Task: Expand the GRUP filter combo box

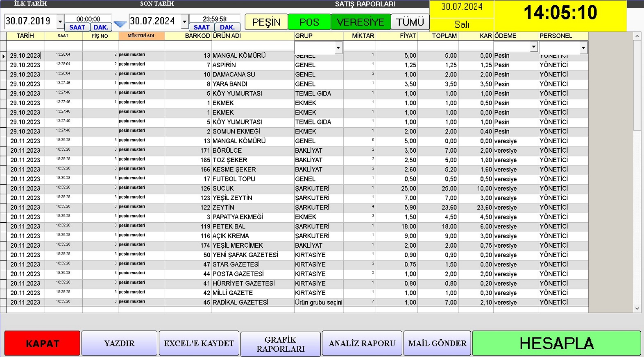Action: pyautogui.click(x=338, y=47)
